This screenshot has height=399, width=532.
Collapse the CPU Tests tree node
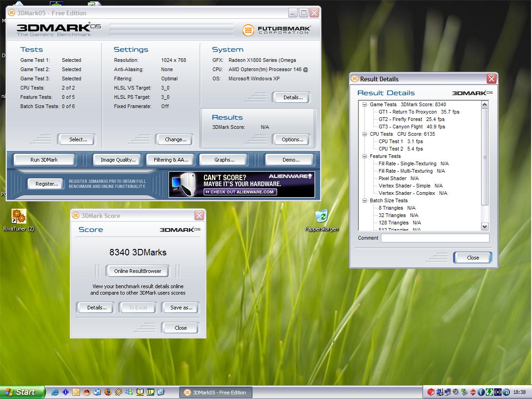click(364, 134)
